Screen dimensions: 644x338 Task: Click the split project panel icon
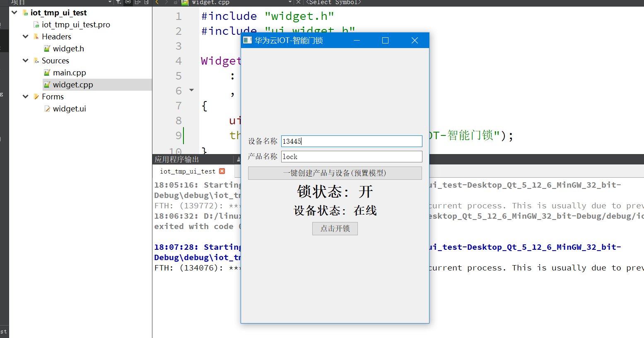(137, 2)
